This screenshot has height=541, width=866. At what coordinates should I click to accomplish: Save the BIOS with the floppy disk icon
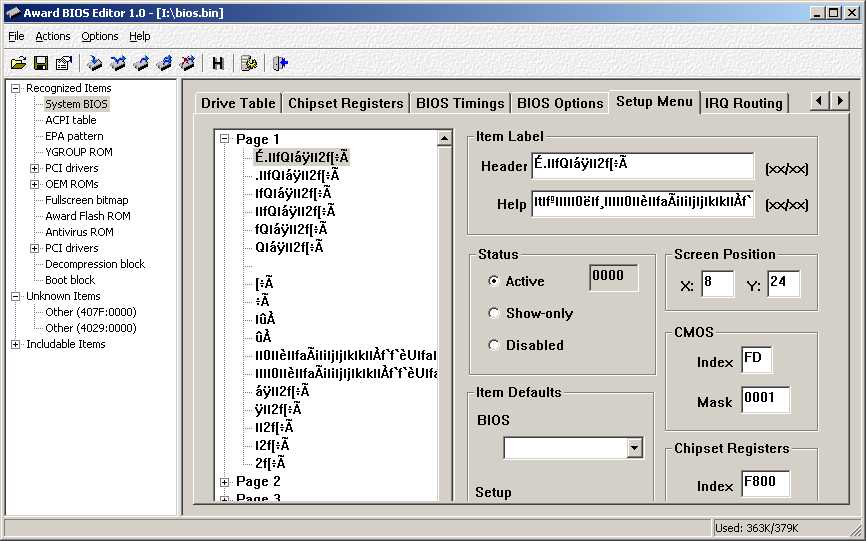pos(41,63)
